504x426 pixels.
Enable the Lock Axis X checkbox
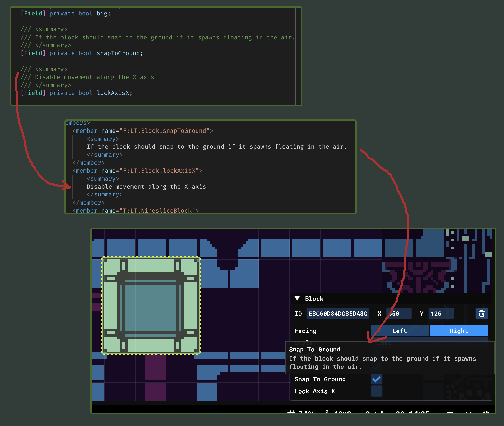[x=376, y=391]
